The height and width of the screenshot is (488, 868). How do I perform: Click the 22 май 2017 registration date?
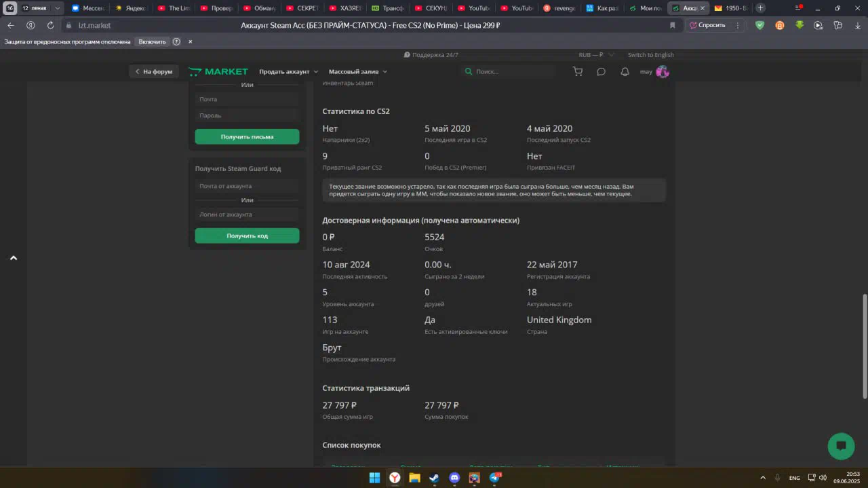(552, 265)
